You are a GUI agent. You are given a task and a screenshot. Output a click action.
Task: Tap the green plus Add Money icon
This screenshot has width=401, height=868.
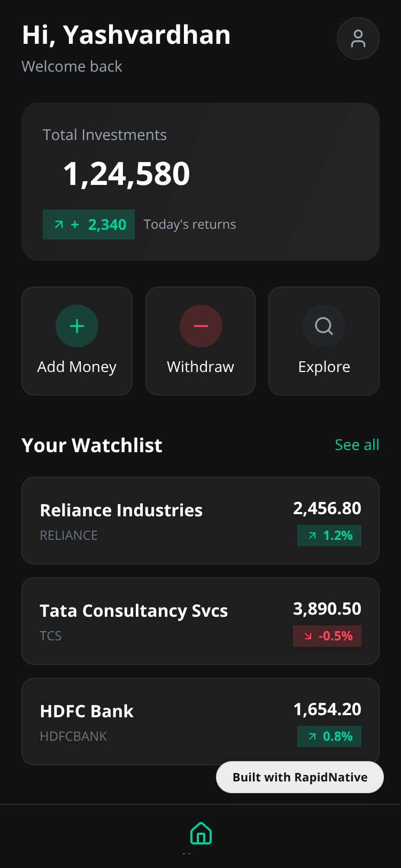(x=77, y=326)
